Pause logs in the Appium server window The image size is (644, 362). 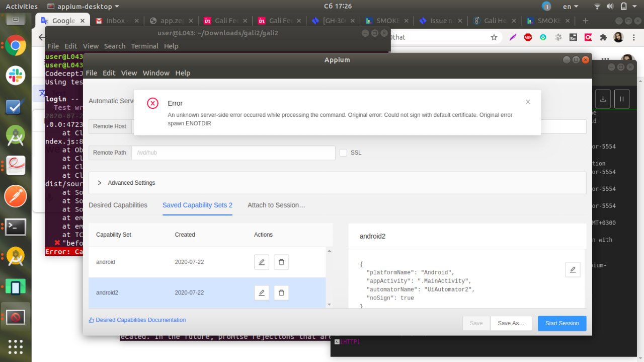pos(622,99)
